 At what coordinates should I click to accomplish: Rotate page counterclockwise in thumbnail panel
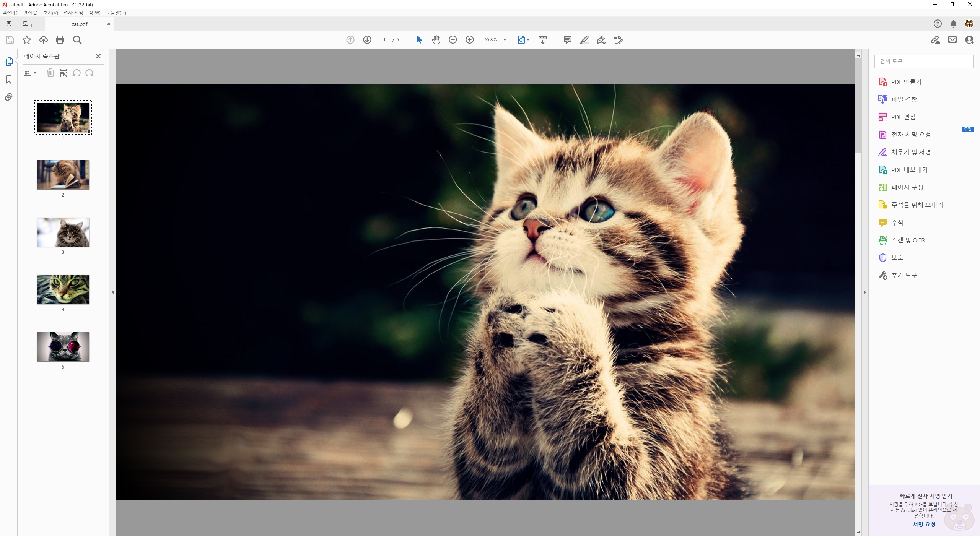tap(77, 73)
